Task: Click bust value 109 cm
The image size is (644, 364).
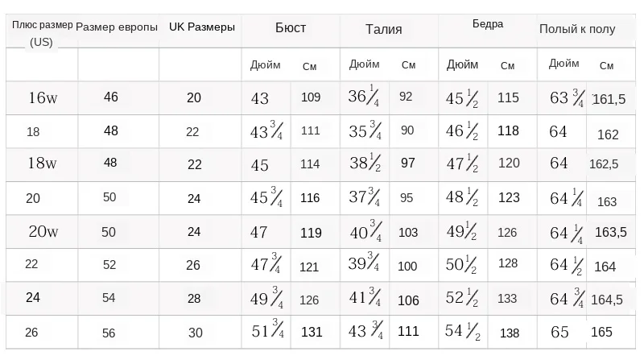Action: coord(311,97)
